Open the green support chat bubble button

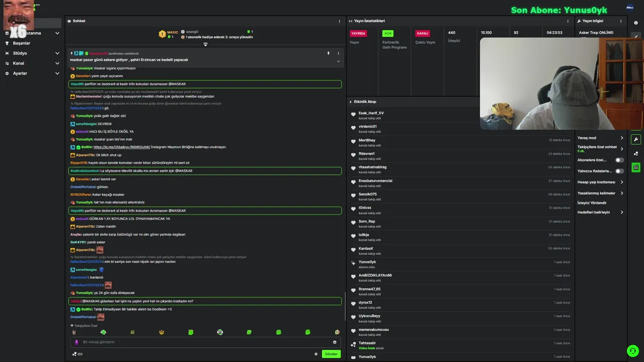tap(632, 350)
